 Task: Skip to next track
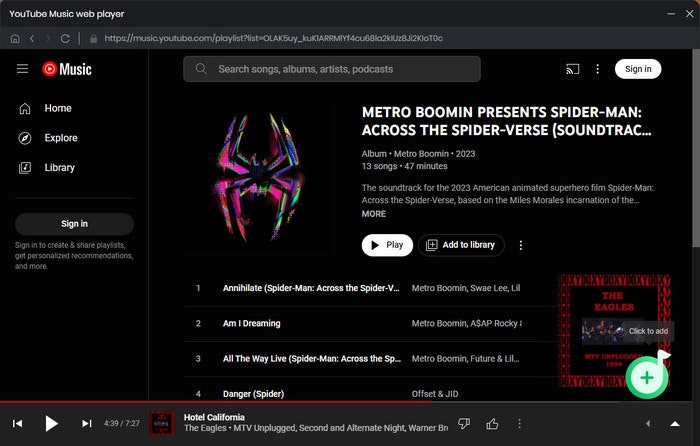coord(87,423)
